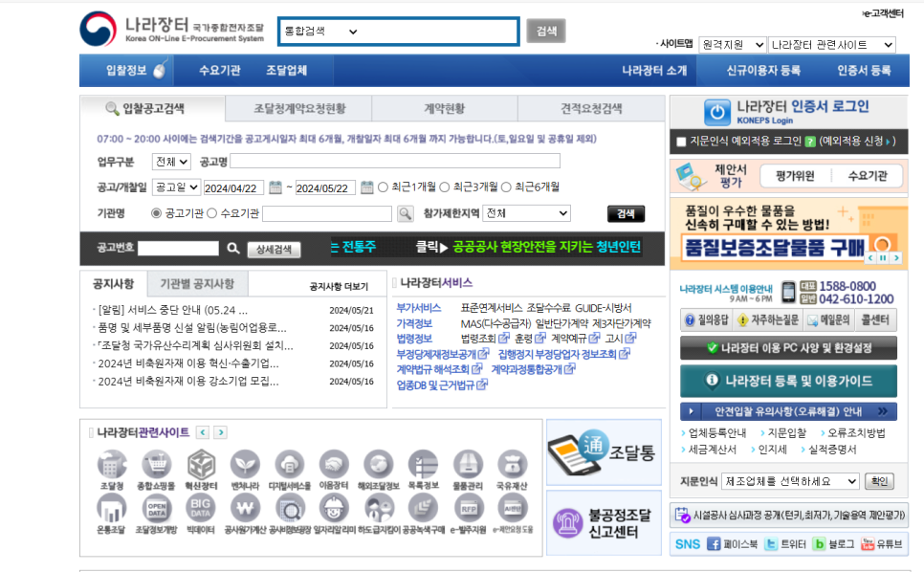
Task: Open the e-제안요청 도움 icon
Action: 512,508
